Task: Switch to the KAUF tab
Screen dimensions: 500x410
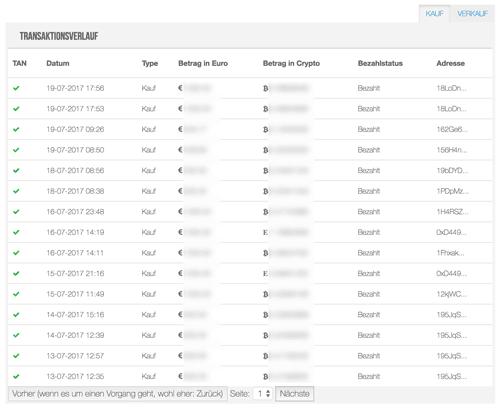Action: pos(434,14)
